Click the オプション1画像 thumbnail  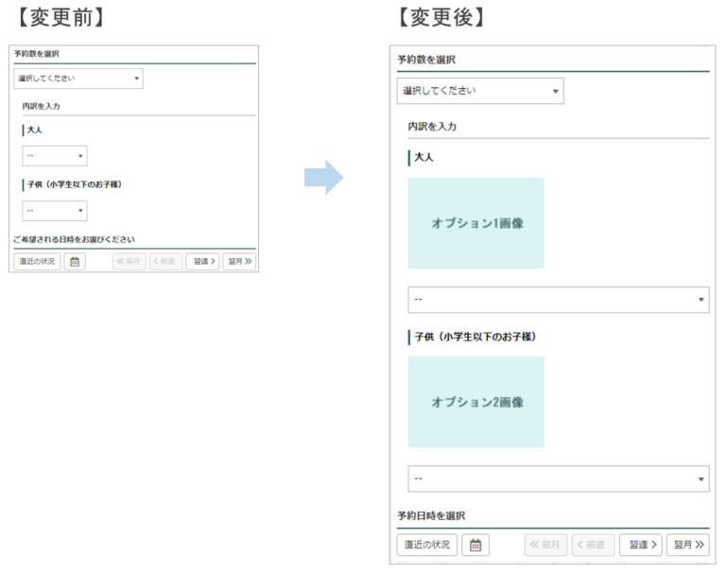click(476, 223)
